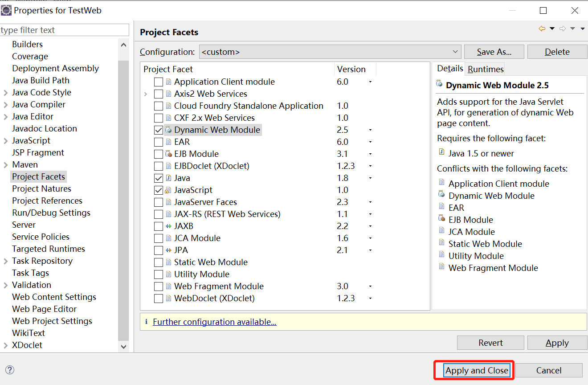This screenshot has width=588, height=385.
Task: Enable the EAR facet checkbox
Action: point(158,142)
